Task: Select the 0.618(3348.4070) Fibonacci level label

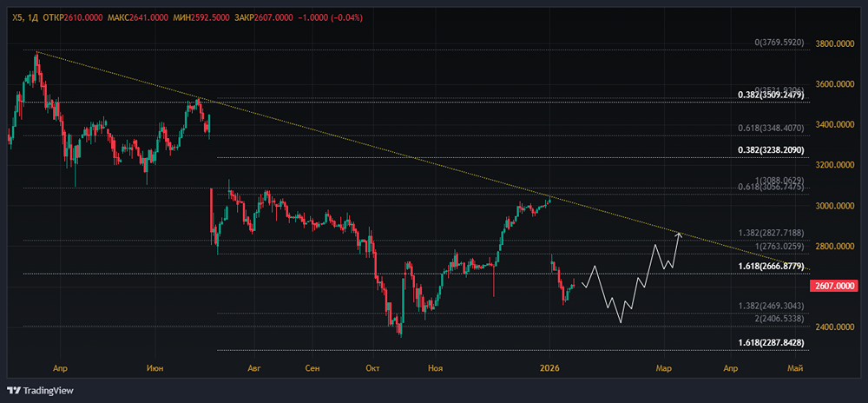Action: coord(771,128)
